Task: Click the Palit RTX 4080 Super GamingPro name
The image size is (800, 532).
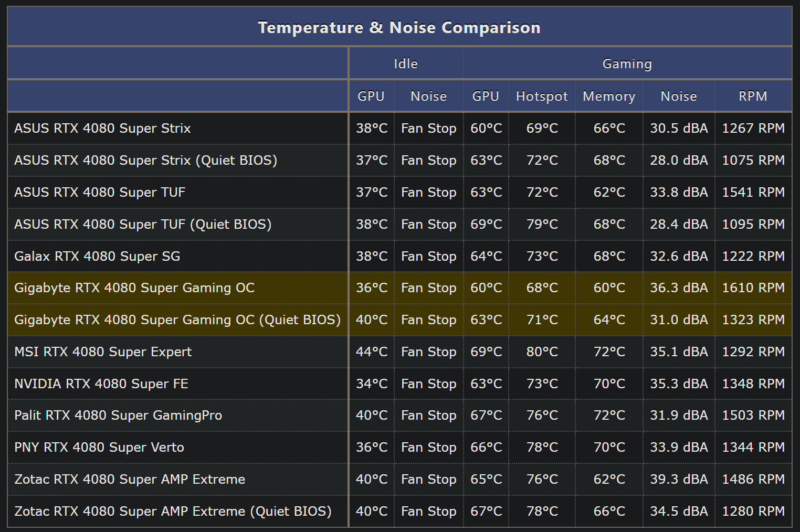Action: pos(118,416)
